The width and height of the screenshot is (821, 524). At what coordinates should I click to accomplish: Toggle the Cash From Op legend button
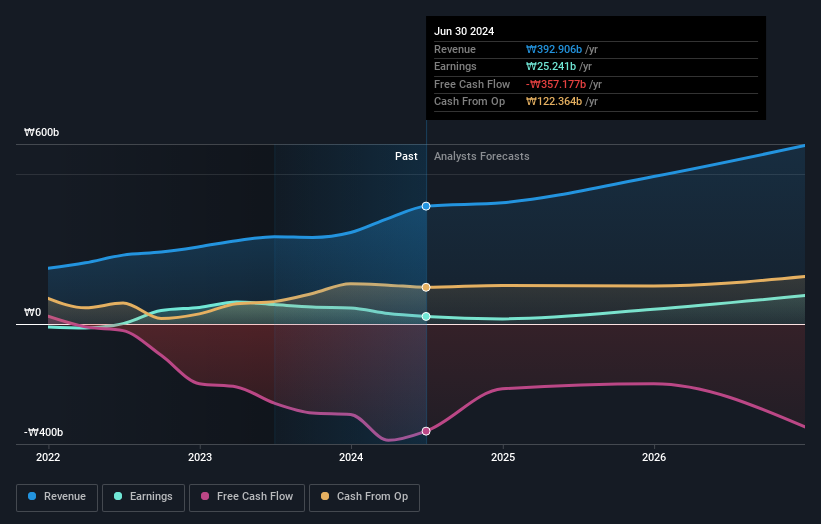[364, 497]
